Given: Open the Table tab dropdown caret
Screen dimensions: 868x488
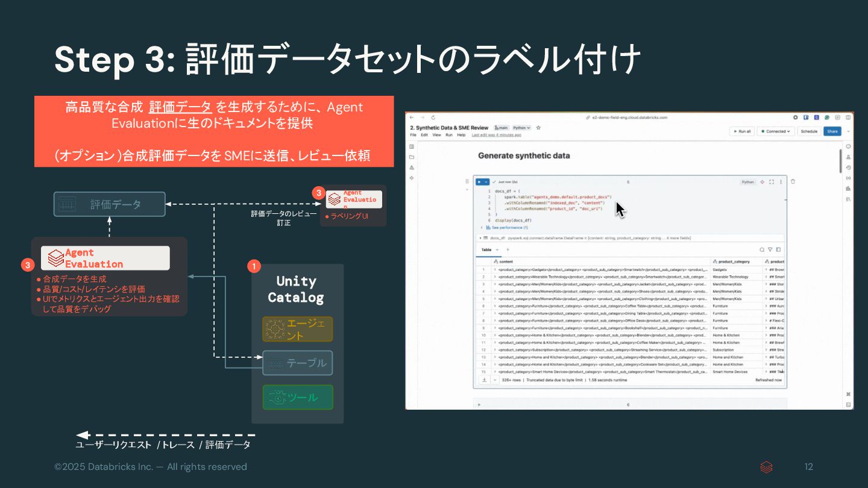Looking at the screenshot, I should click(x=497, y=249).
